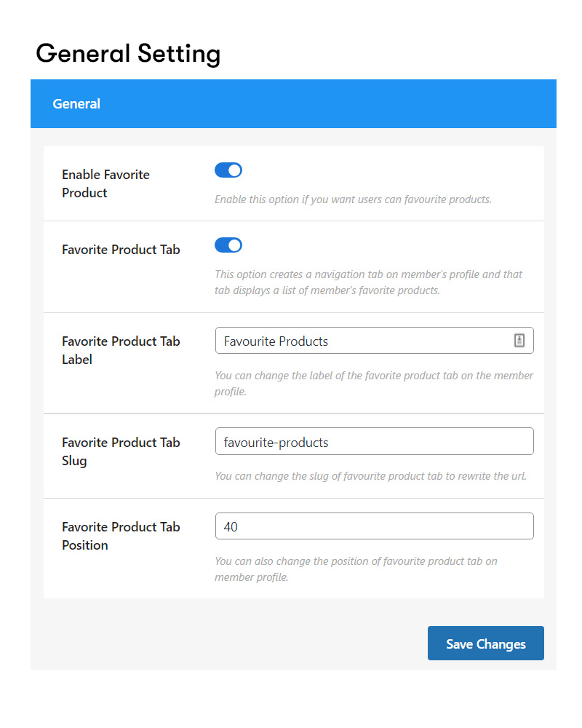Click the navigation tab description text

pyautogui.click(x=369, y=282)
